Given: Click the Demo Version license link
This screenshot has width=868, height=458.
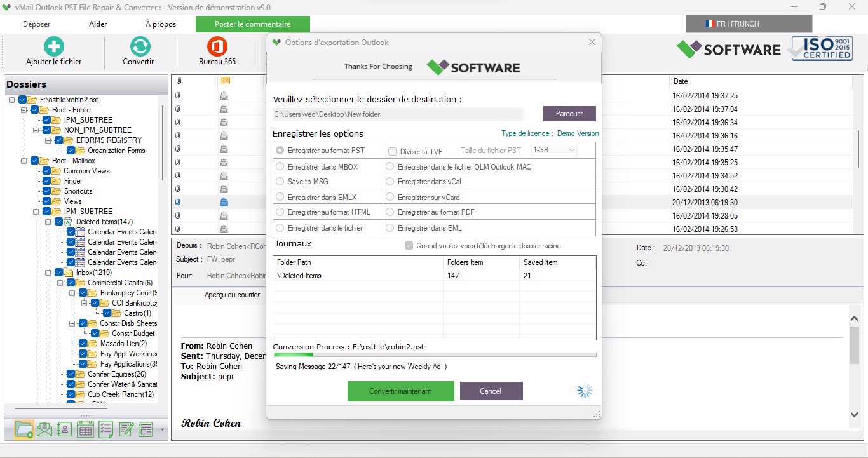Looking at the screenshot, I should [x=578, y=133].
